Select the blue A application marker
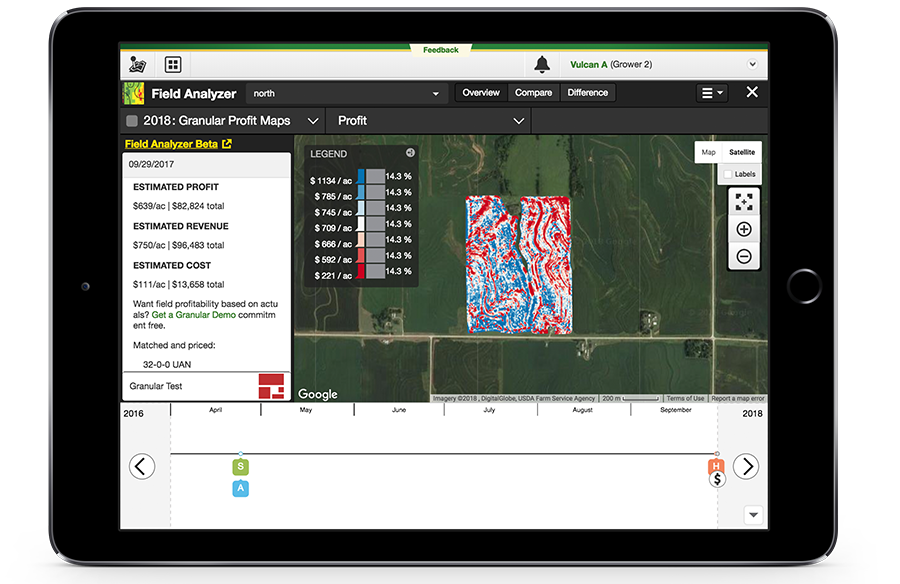The image size is (900, 584). [240, 488]
